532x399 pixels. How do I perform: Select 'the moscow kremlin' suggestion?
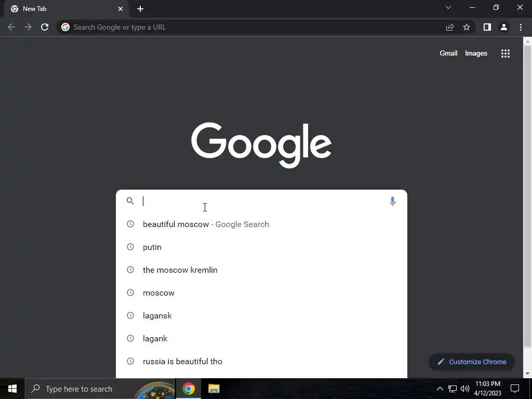[x=261, y=270]
